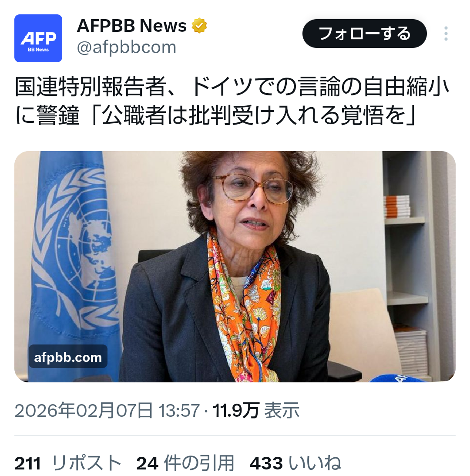Open the three-dot more options menu
This screenshot has width=470, height=476.
[446, 34]
